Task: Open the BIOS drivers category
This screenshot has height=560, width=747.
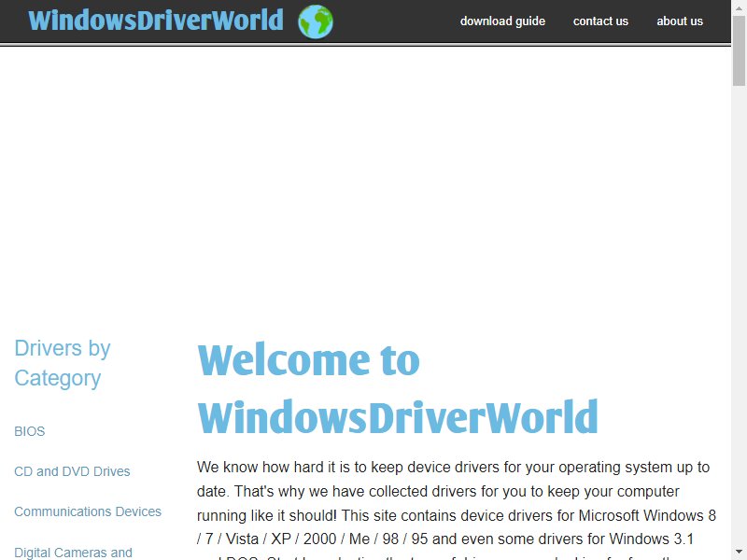Action: (30, 431)
